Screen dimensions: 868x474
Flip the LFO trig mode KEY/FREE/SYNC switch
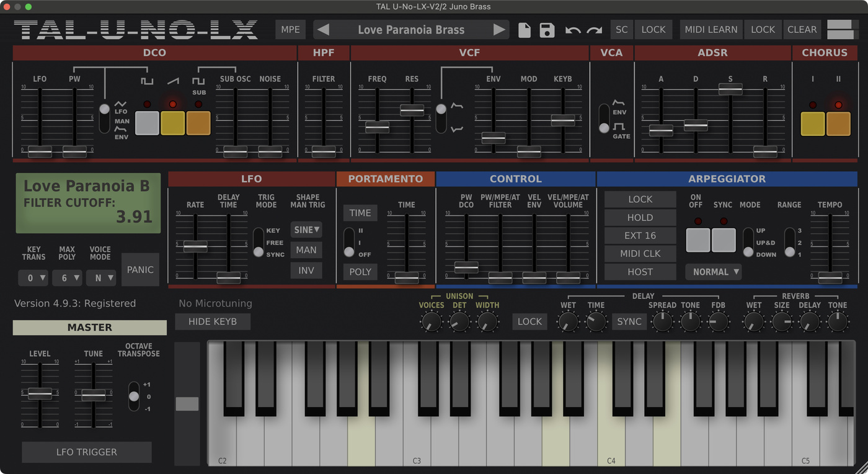(259, 242)
